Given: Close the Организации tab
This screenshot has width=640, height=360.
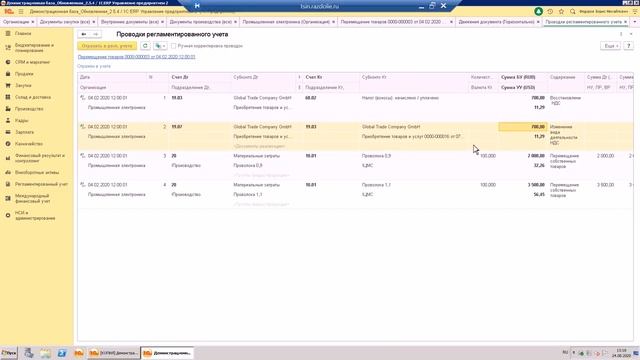Looking at the screenshot, I should 33,22.
